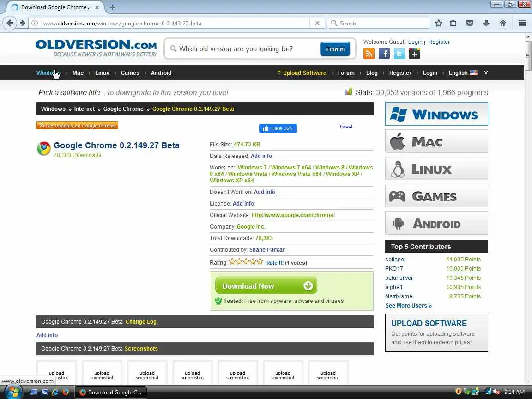Click Upload Software in nav bar
The width and height of the screenshot is (532, 399).
(302, 73)
